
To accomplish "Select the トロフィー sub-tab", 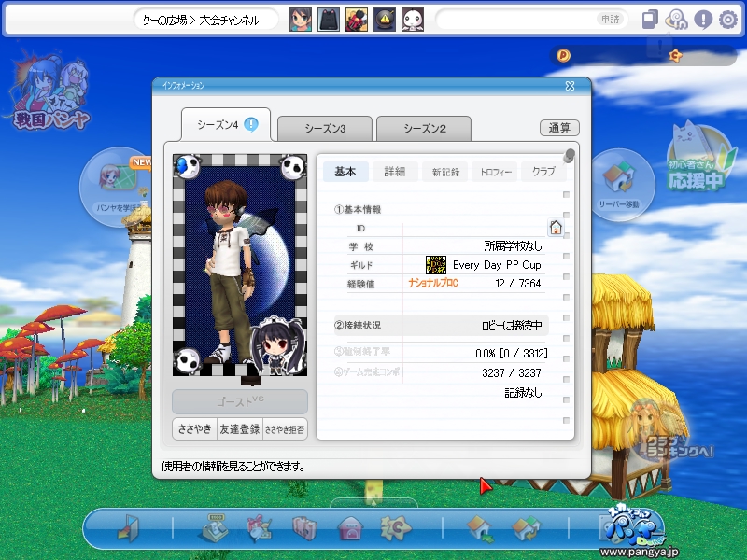I will (x=495, y=172).
